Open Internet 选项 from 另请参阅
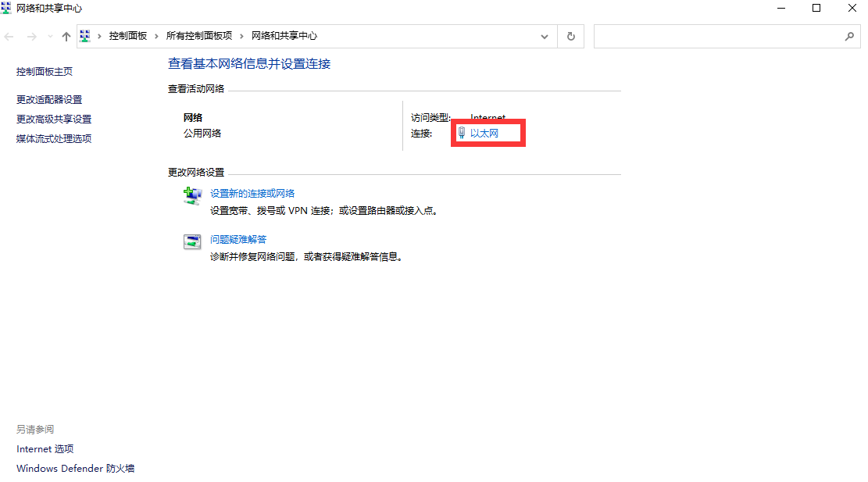The width and height of the screenshot is (868, 482). [45, 448]
